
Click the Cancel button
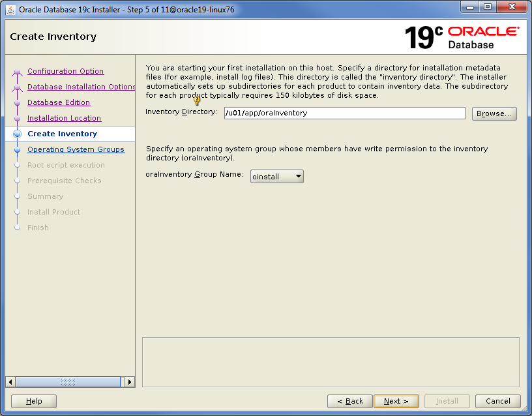pyautogui.click(x=497, y=401)
